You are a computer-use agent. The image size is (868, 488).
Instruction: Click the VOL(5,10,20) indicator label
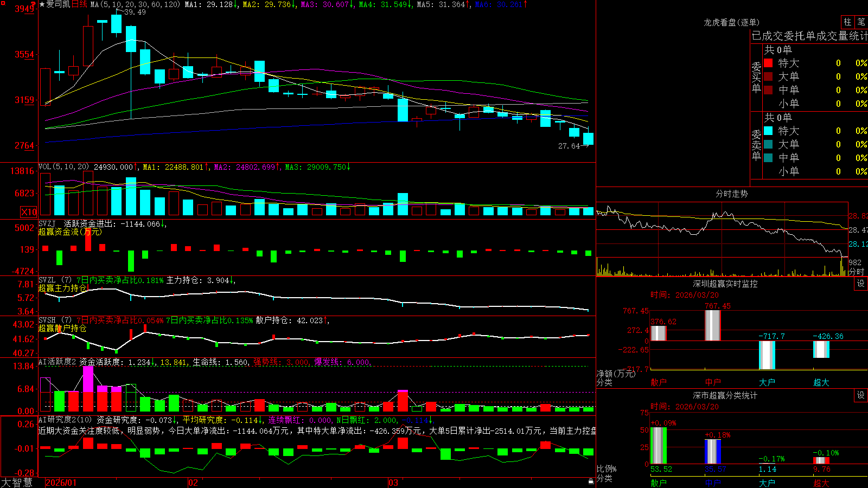tap(63, 167)
